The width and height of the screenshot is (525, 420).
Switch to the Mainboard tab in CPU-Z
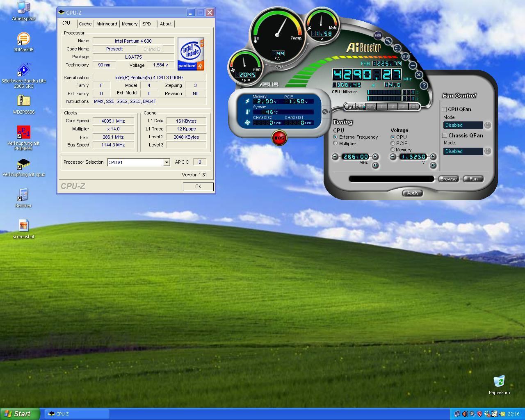[x=107, y=24]
